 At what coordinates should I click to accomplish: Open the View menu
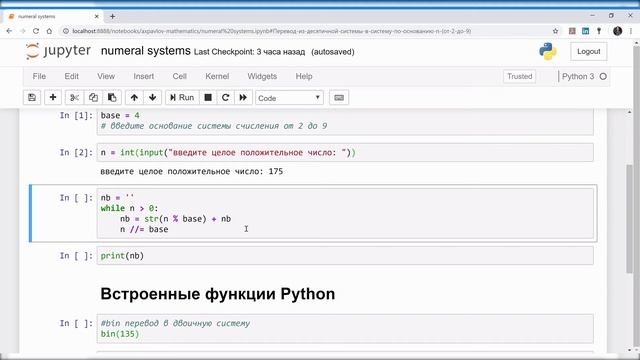106,76
